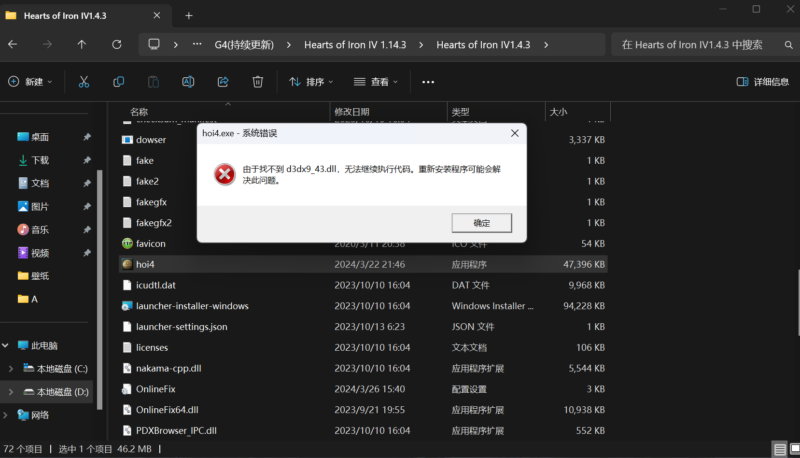
Task: Click the forward navigation arrow
Action: (47, 45)
